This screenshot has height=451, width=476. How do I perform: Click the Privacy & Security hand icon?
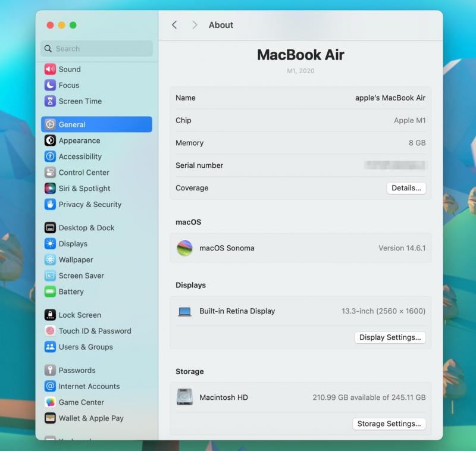(x=50, y=205)
